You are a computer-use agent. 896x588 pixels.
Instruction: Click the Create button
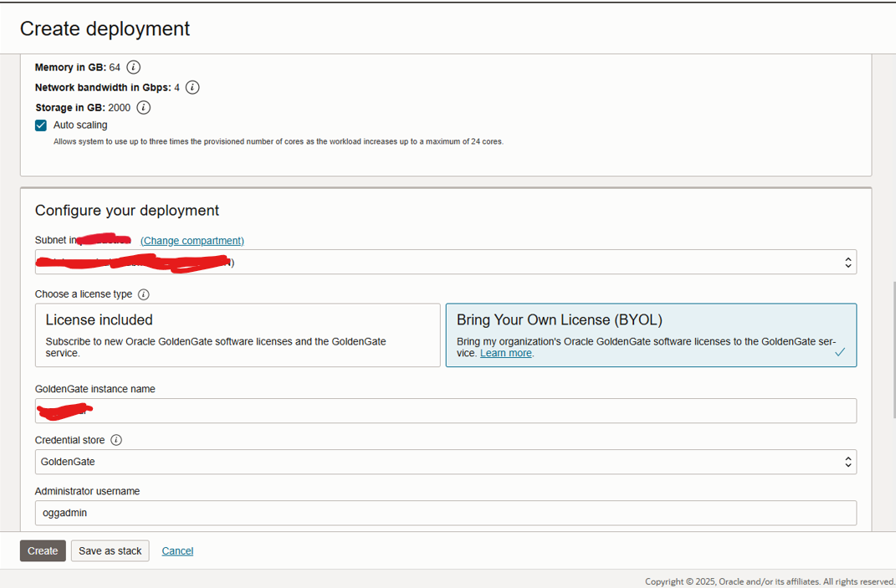(x=43, y=551)
